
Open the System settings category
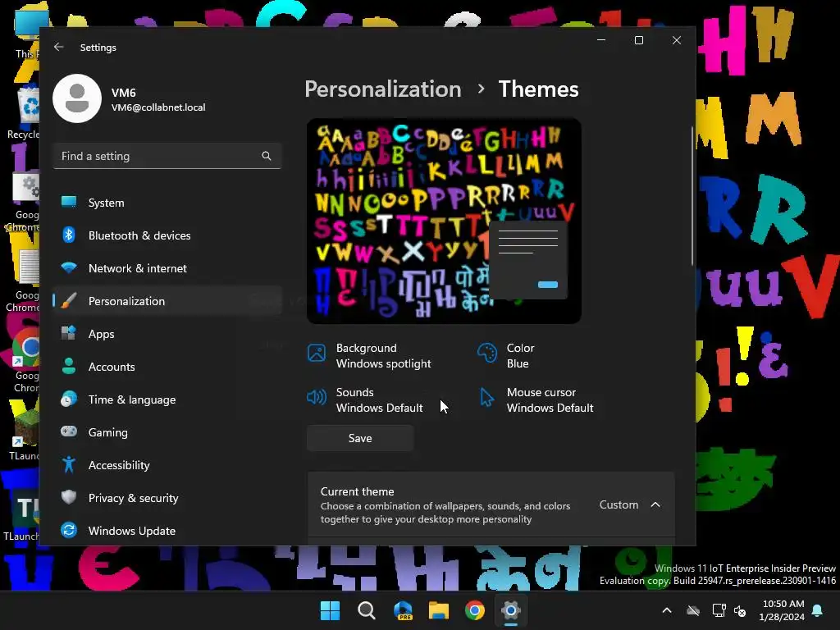tap(167, 203)
